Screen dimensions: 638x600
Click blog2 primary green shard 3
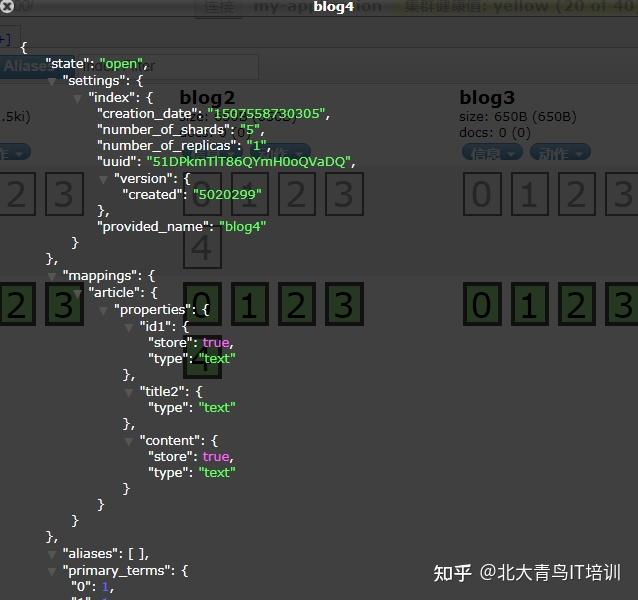pos(344,304)
